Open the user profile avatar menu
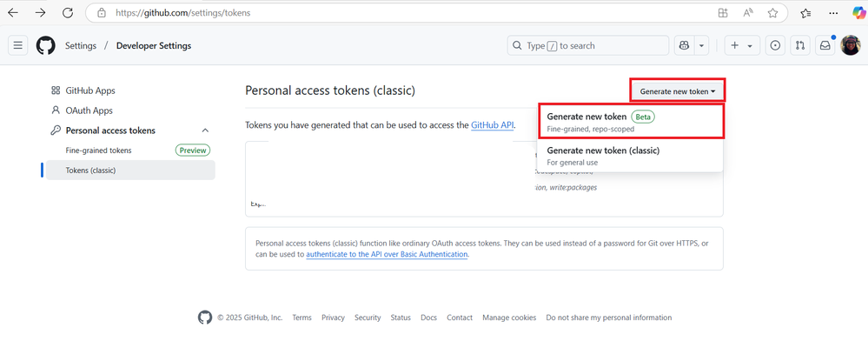 851,45
